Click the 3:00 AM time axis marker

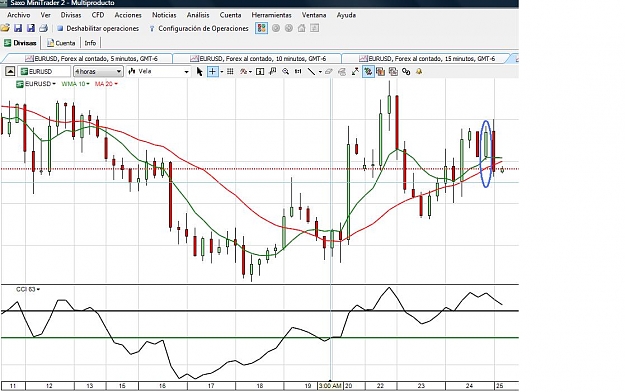point(330,386)
